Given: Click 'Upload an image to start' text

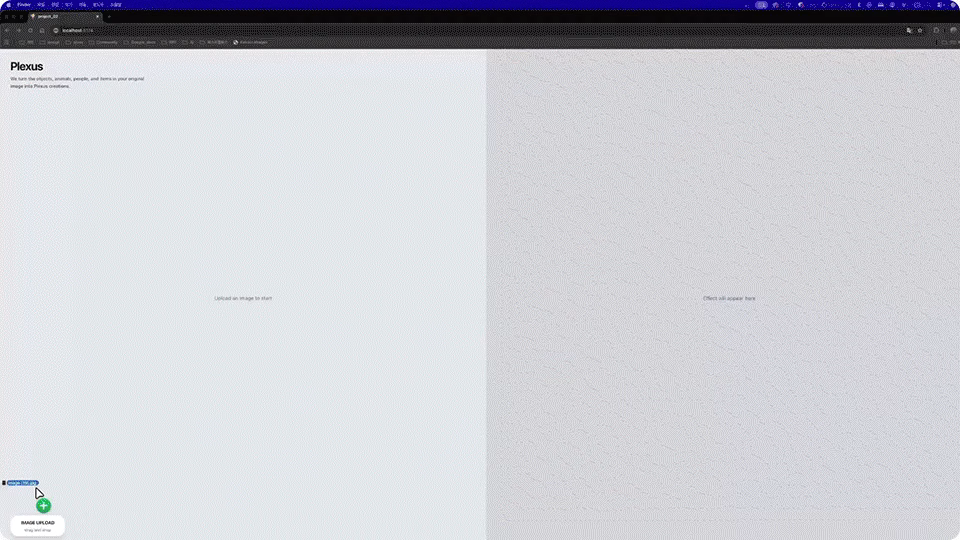Looking at the screenshot, I should [243, 298].
